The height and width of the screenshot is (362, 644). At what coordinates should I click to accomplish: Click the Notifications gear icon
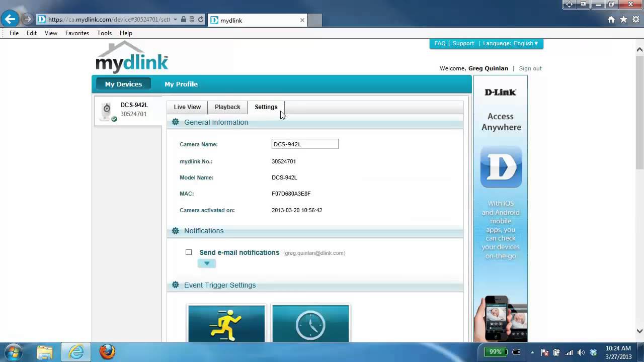coord(175,231)
